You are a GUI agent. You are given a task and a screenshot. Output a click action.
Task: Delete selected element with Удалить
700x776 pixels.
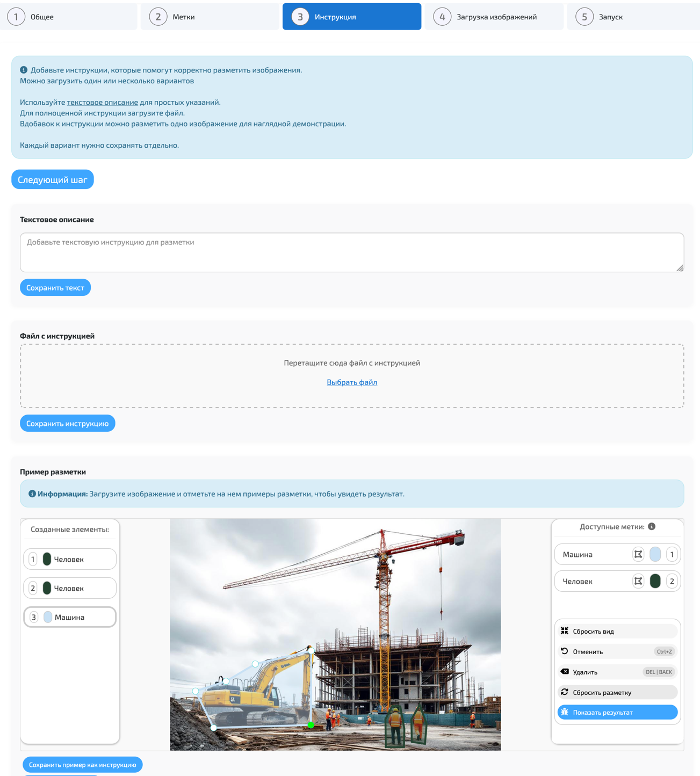point(617,672)
